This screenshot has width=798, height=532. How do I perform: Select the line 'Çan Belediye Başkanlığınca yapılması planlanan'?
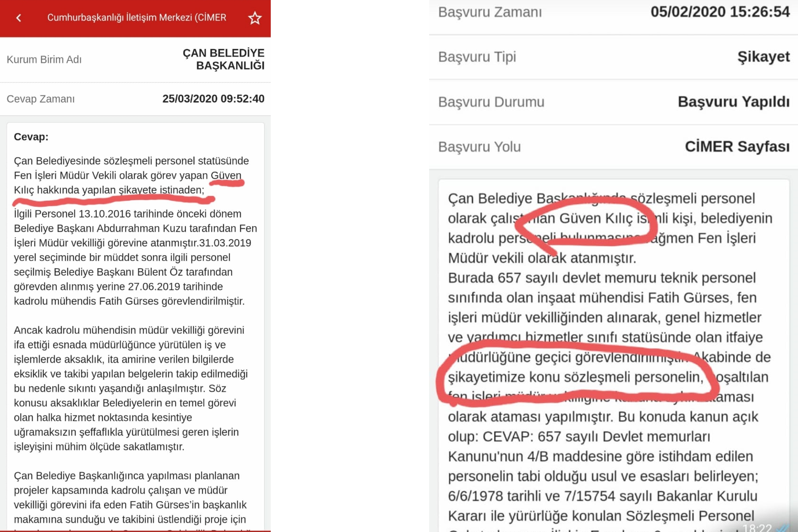(x=127, y=476)
